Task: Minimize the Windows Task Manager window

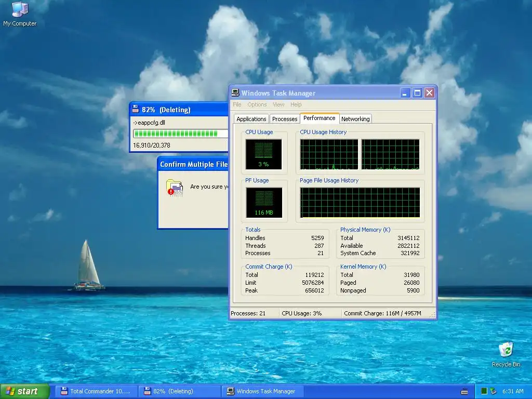Action: click(x=405, y=92)
